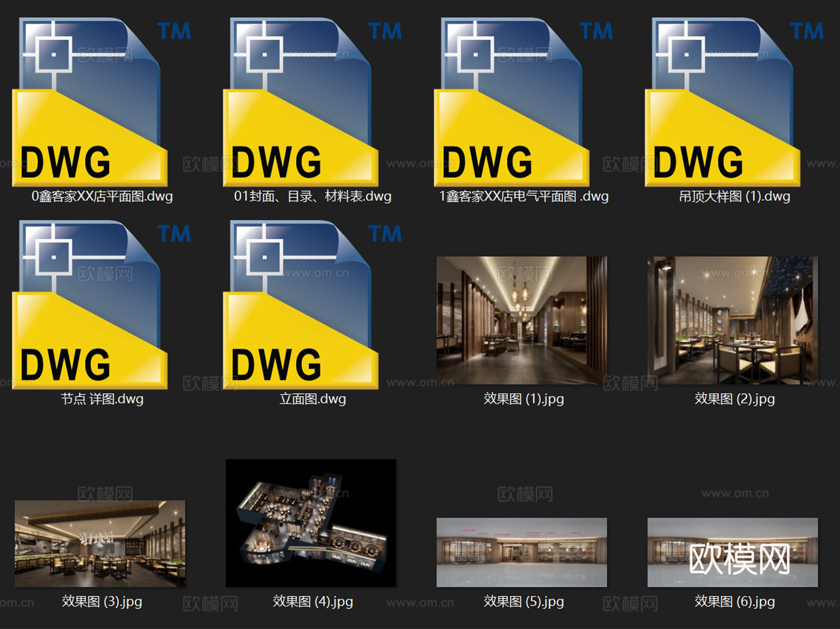Click the file name 节点 详图.dwg
Screen dimensions: 840x629
pyautogui.click(x=102, y=399)
